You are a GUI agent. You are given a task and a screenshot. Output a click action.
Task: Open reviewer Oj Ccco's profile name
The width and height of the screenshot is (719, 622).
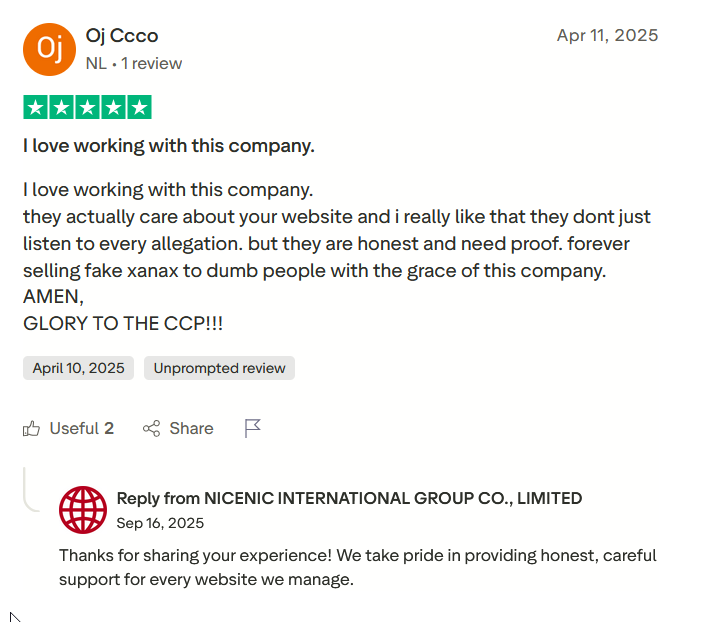point(122,36)
